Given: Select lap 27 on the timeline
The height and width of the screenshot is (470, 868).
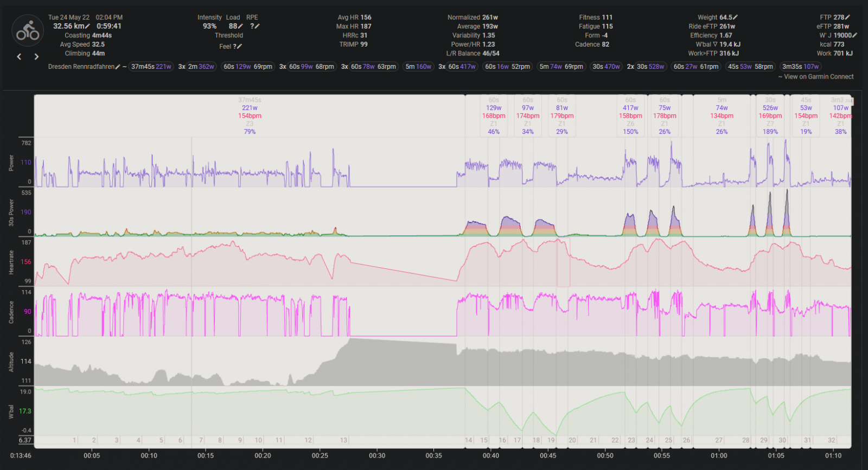Looking at the screenshot, I should [718, 440].
